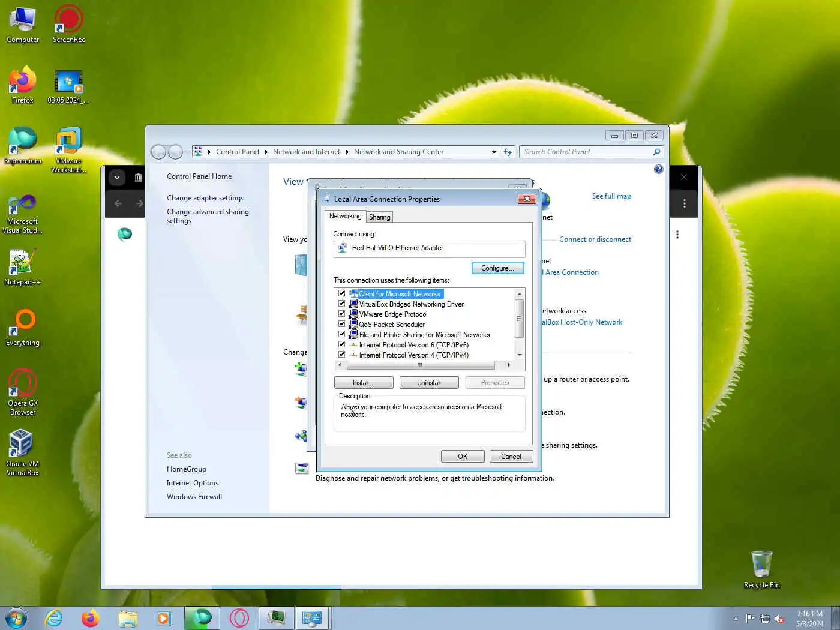
Task: Open the Oracle VM VirtualBox shortcut
Action: (x=23, y=452)
